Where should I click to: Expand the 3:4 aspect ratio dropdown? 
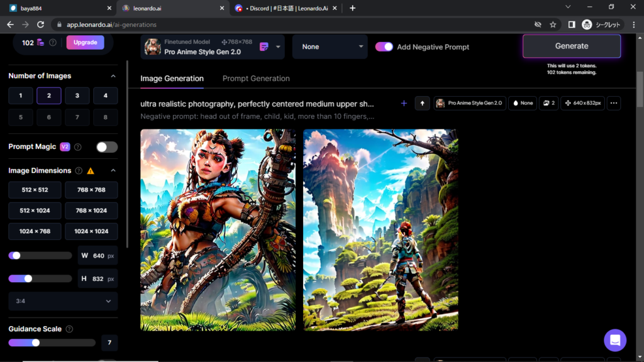63,301
